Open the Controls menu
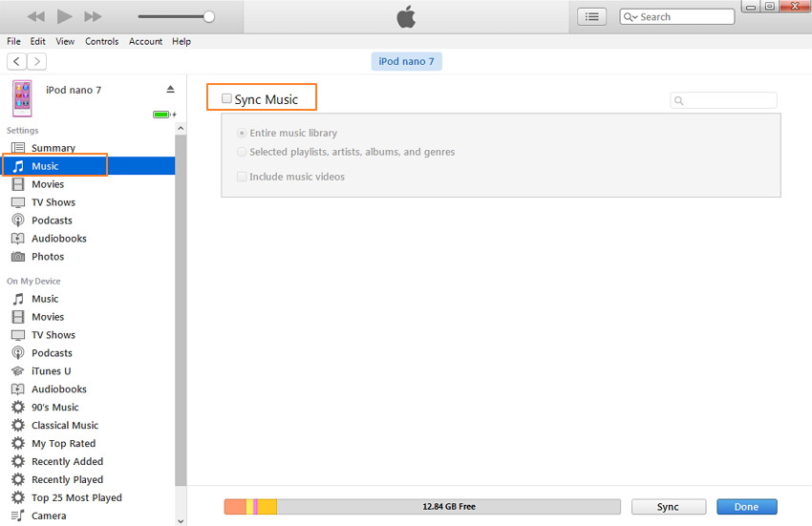The image size is (812, 526). click(x=101, y=42)
